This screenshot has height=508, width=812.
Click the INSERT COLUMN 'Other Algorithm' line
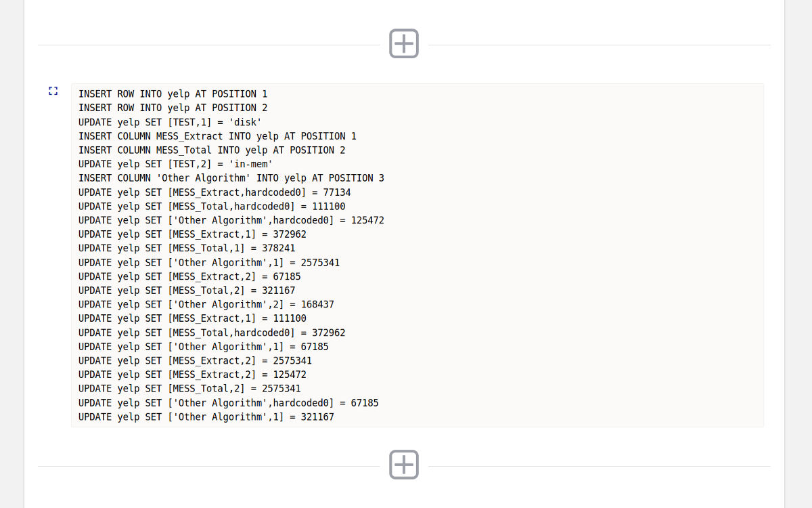pos(231,178)
